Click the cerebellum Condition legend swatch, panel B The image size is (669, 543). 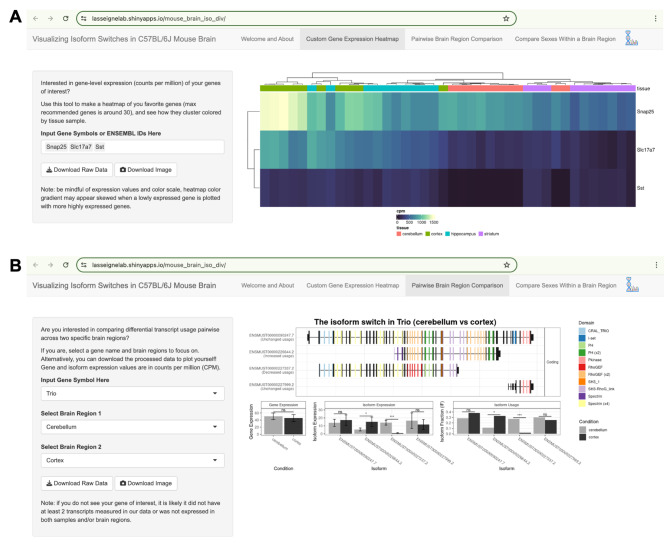582,430
